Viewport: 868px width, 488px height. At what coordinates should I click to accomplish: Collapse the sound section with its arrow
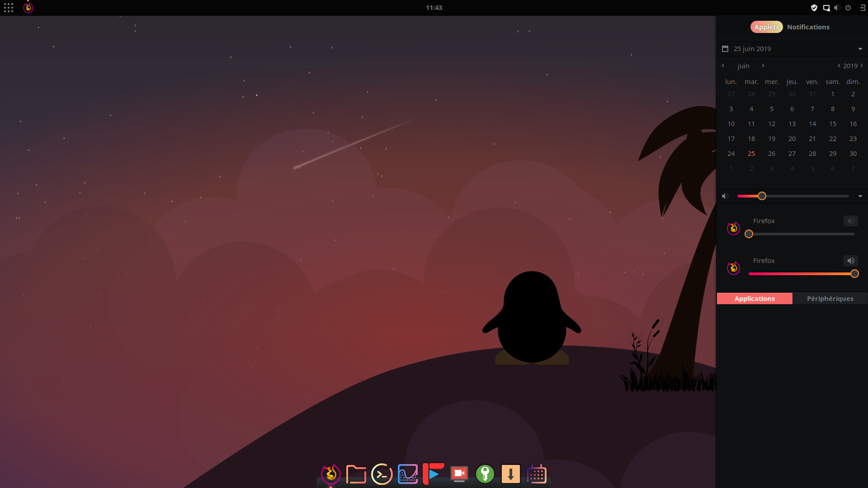pos(860,196)
